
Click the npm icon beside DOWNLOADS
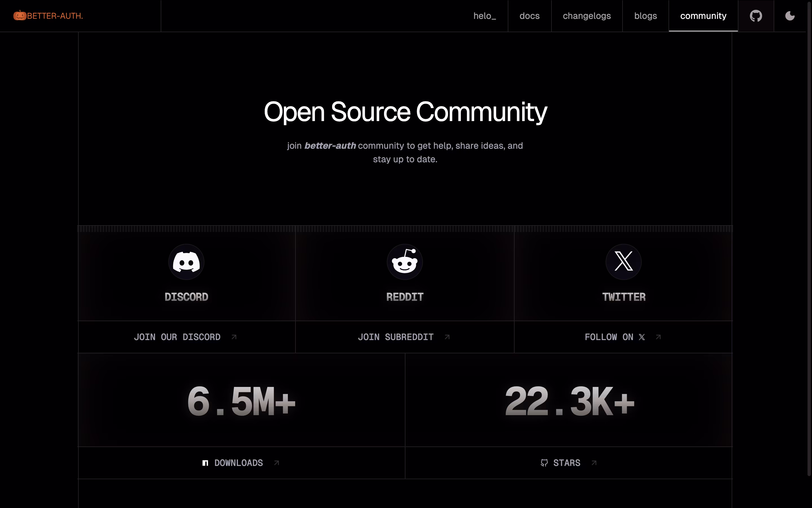click(205, 463)
